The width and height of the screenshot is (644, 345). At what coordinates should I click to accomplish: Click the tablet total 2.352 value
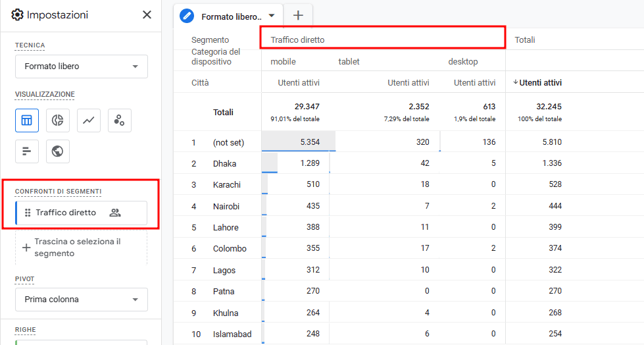(x=419, y=107)
